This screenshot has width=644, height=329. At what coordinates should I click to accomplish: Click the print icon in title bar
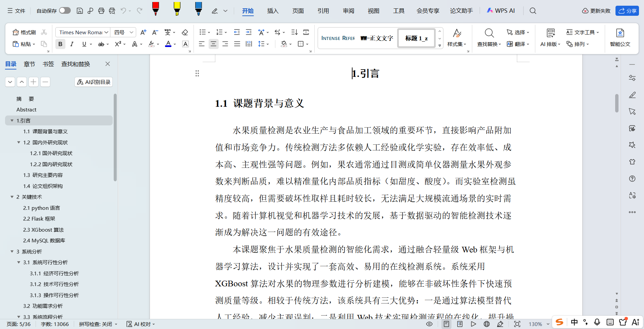pos(101,11)
